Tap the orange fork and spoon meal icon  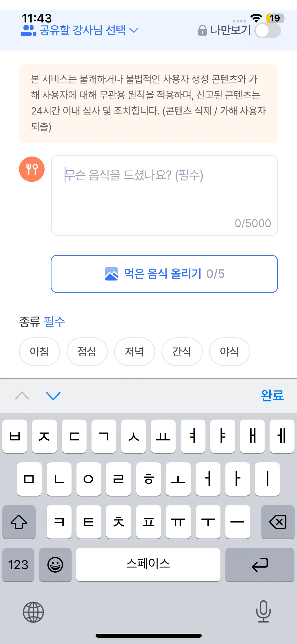[x=32, y=169]
